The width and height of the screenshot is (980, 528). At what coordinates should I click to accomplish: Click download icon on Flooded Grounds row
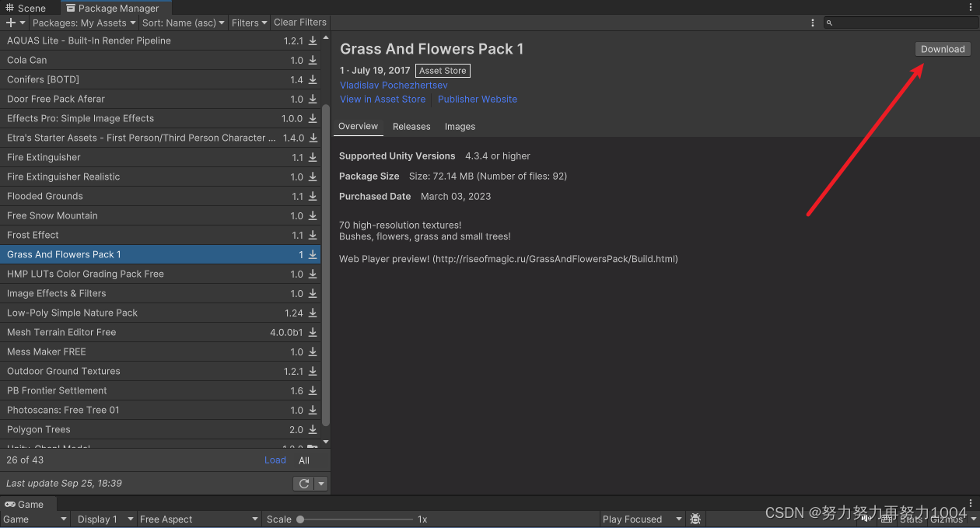(x=313, y=196)
